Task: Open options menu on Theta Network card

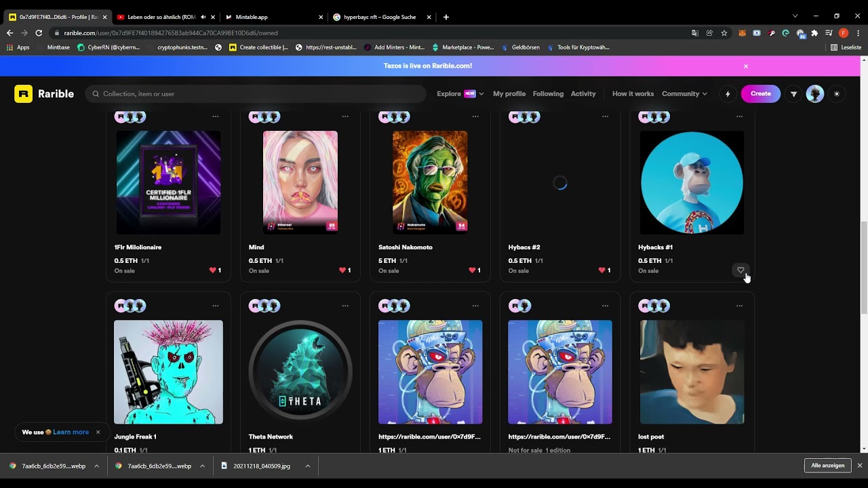Action: pos(345,306)
